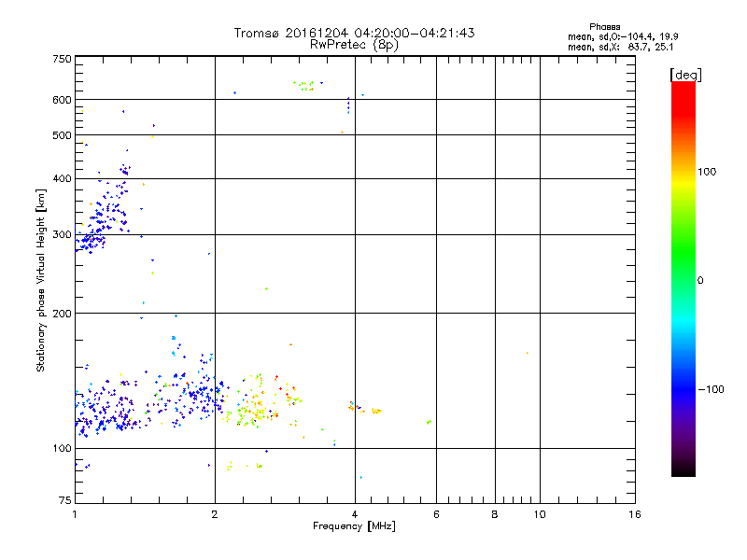The height and width of the screenshot is (560, 747).
Task: Click y-axis tick label '200'
Action: coord(62,314)
